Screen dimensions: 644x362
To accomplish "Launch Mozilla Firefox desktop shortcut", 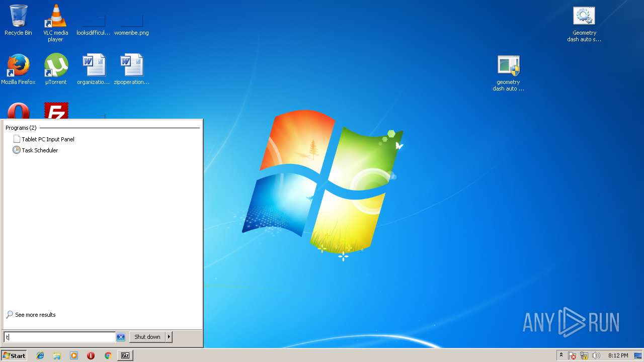I will pos(18,69).
